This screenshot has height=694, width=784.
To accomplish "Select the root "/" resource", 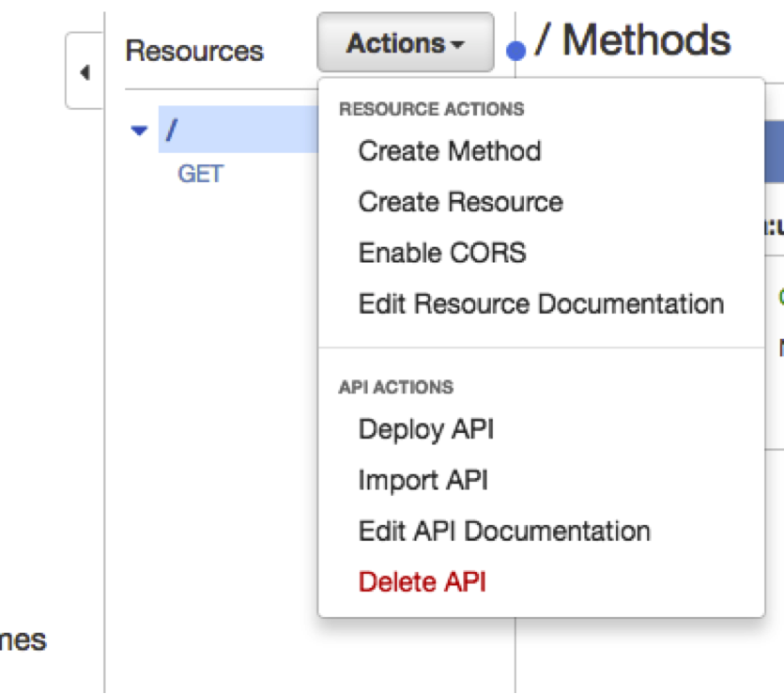I will point(172,131).
